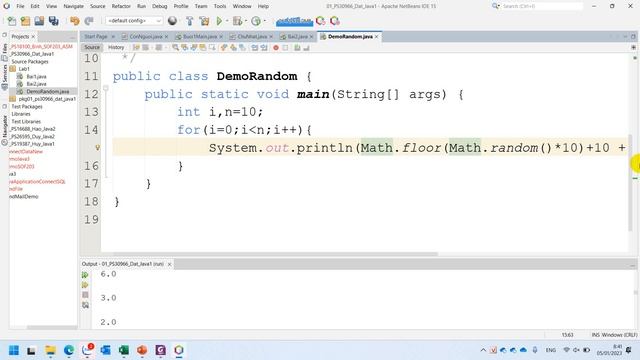The image size is (640, 360).
Task: Click the New File toolbar icon
Action: point(12,21)
